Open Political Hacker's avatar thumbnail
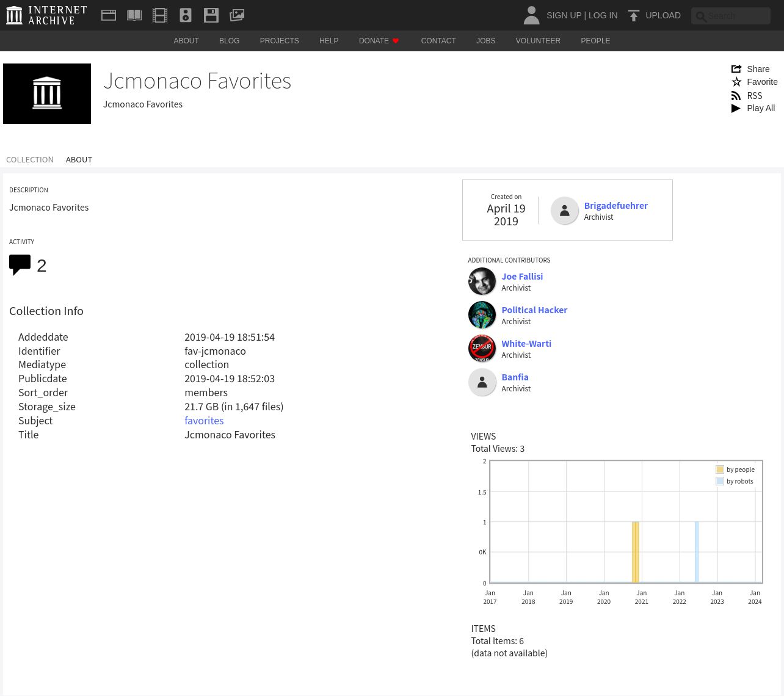784x696 pixels. 482,315
